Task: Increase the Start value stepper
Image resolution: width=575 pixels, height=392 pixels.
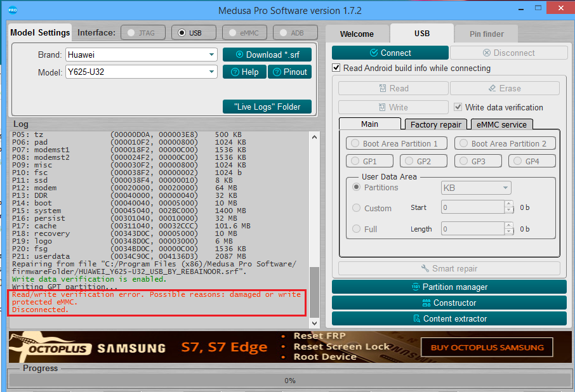Action: pos(509,204)
